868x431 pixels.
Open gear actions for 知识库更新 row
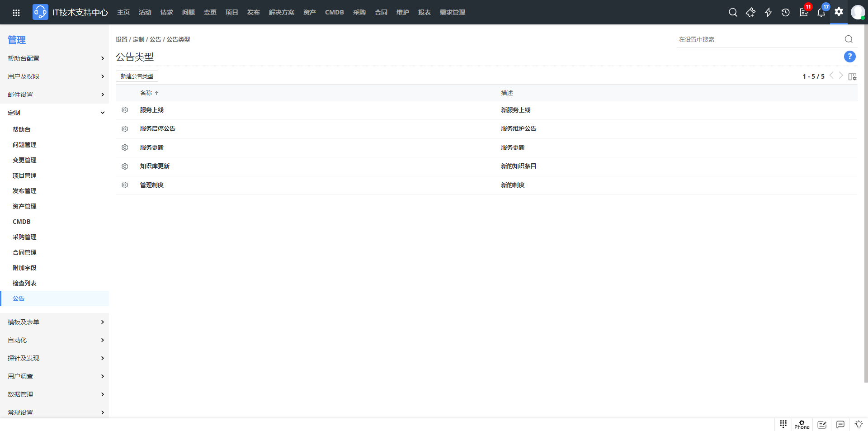pos(125,166)
